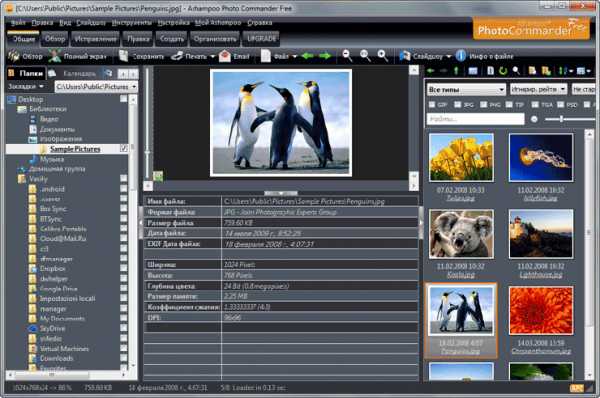Expand the rating filter dropdown

pyautogui.click(x=538, y=89)
